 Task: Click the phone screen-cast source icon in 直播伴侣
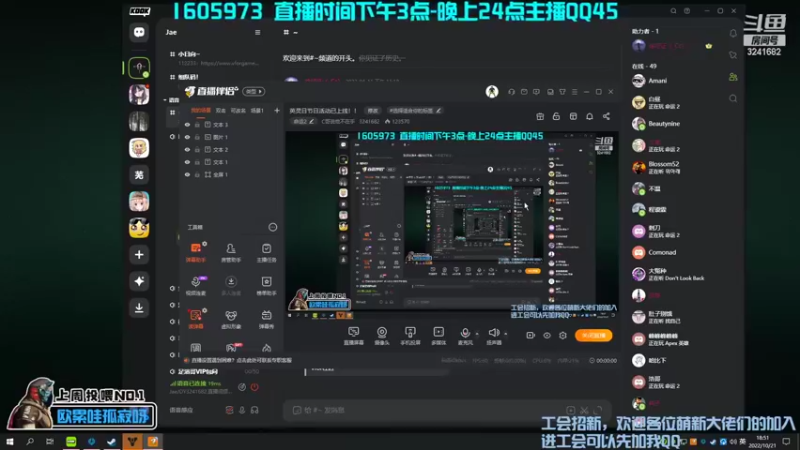410,335
